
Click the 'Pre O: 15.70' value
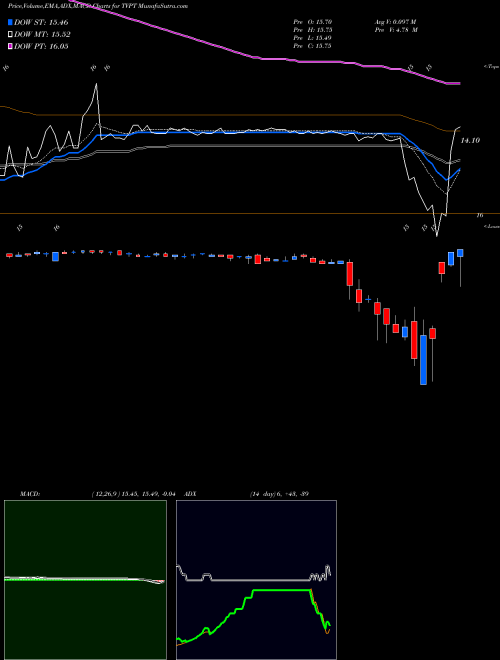tap(312, 22)
